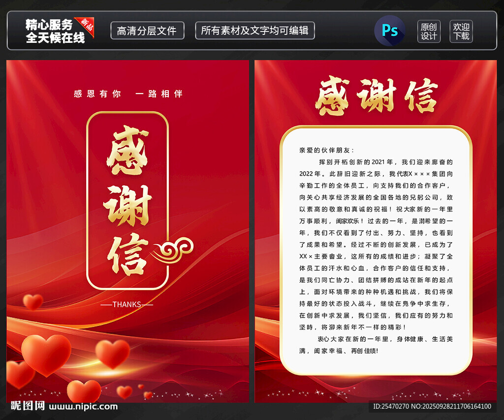Click the 满，阖家幸福、再创佳绩 closing line

pos(339,351)
